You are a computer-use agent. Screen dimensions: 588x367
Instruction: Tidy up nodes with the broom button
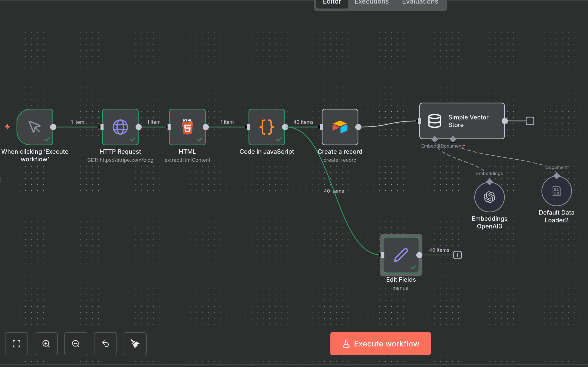(135, 344)
